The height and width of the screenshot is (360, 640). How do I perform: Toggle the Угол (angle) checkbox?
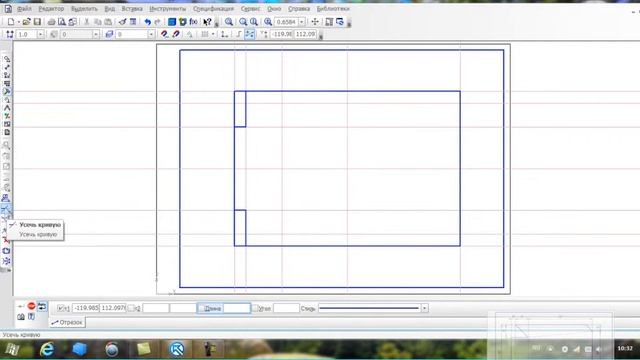255,308
